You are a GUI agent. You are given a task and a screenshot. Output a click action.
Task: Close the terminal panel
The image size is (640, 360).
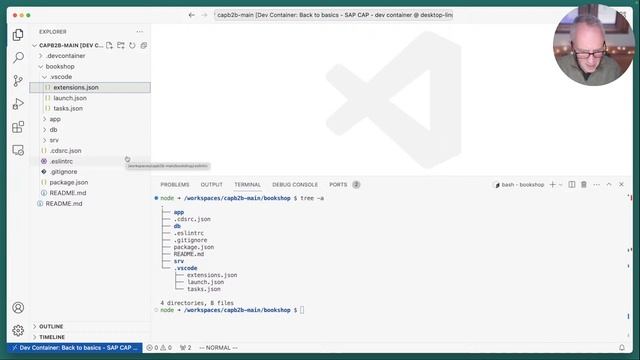(621, 184)
